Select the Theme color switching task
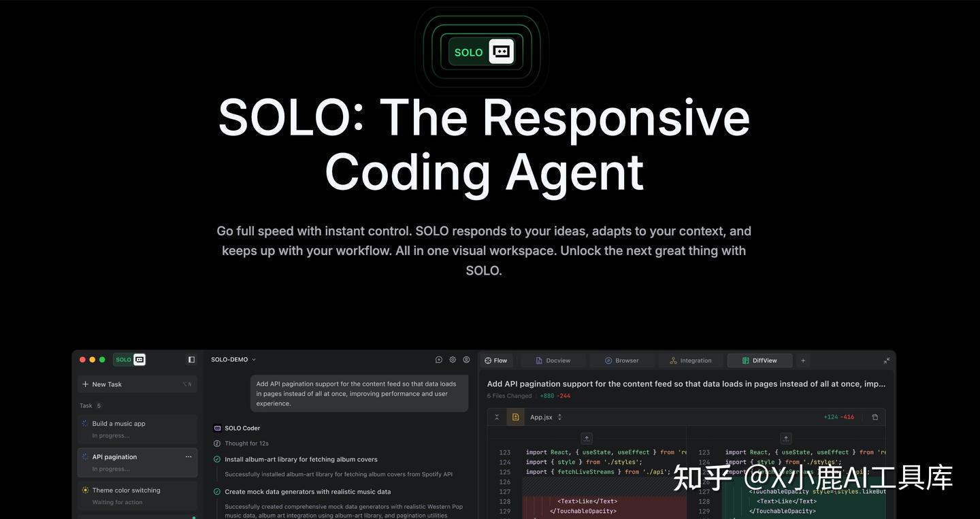The image size is (980, 519). (x=125, y=490)
